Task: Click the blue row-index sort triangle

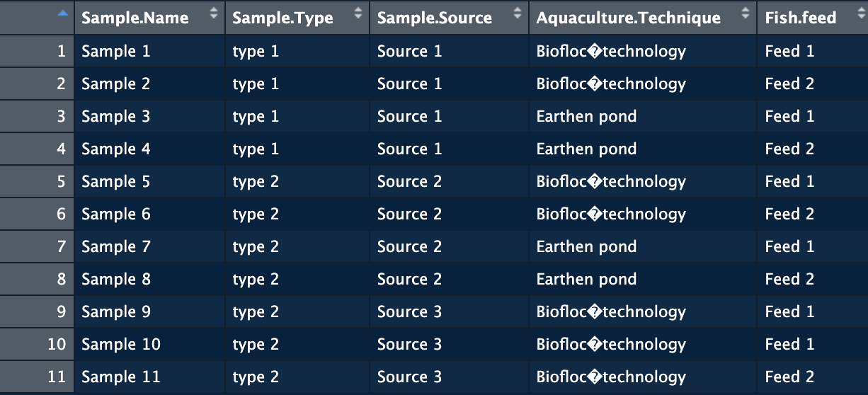Action: tap(63, 13)
